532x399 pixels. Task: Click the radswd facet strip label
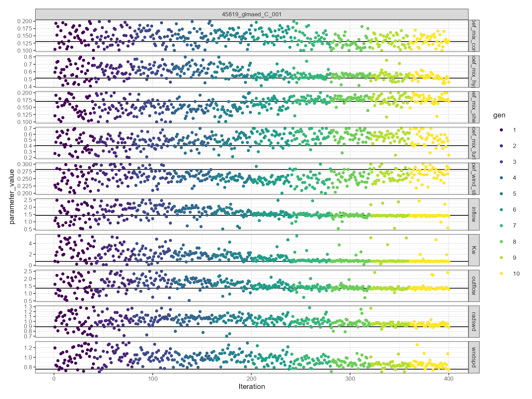(x=473, y=321)
